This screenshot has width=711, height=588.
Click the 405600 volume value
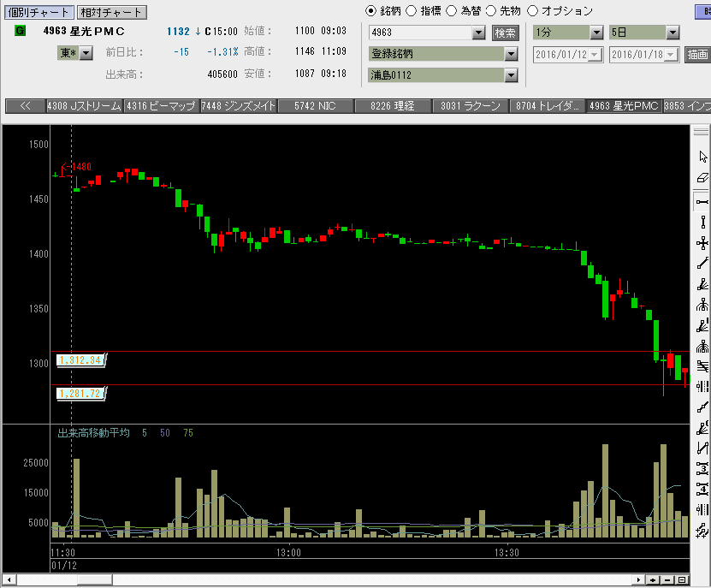click(x=222, y=74)
